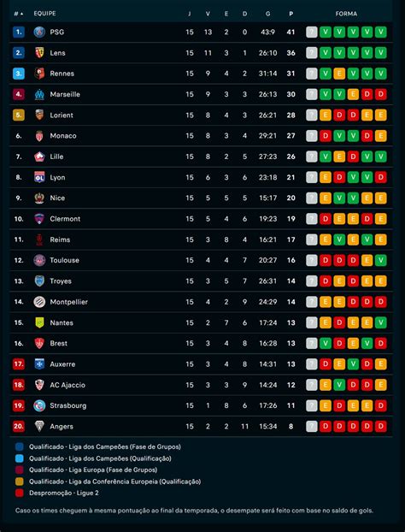This screenshot has height=532, width=405.
Task: Sort table by P points column
Action: pos(291,14)
